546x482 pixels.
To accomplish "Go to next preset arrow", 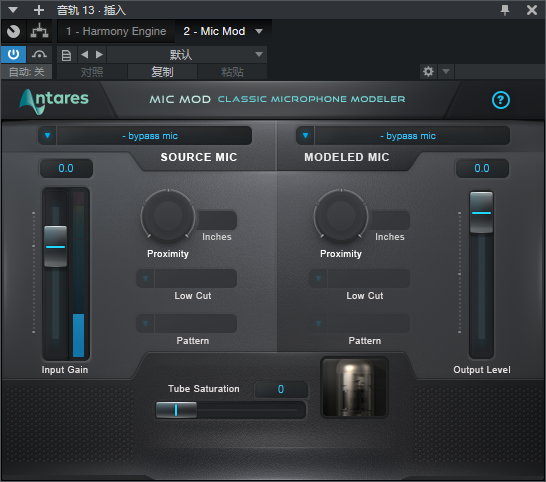I will click(x=99, y=54).
